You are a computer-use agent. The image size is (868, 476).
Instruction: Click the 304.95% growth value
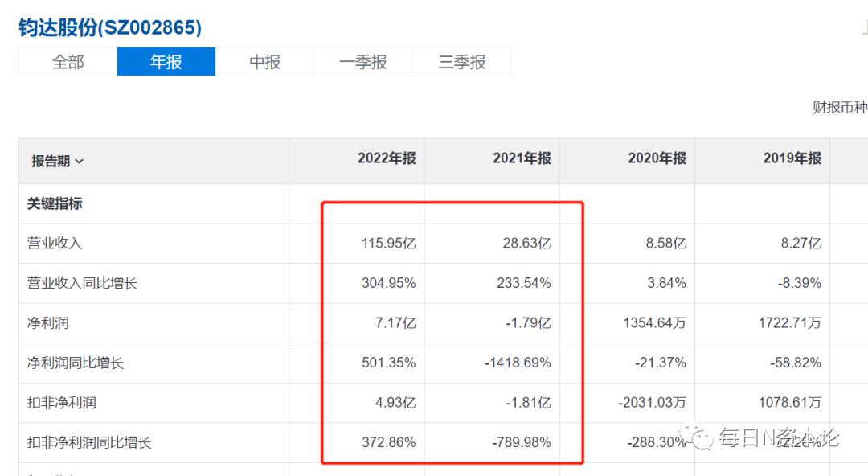(x=389, y=283)
